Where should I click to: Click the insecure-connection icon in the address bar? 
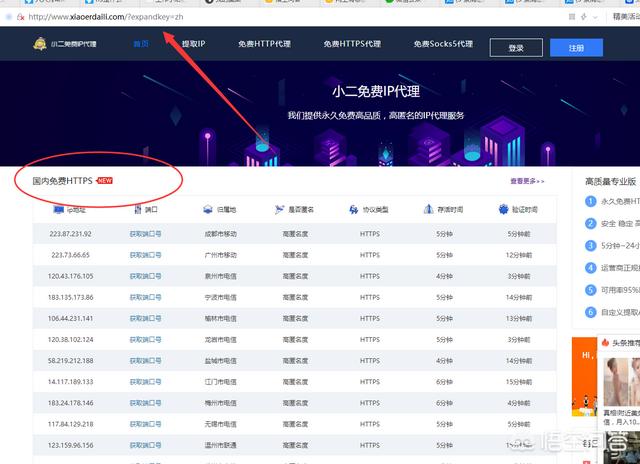point(20,17)
